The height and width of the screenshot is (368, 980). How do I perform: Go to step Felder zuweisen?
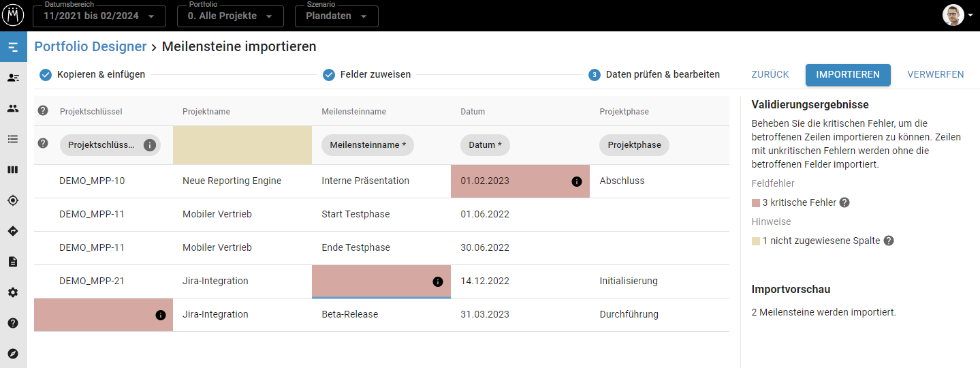pos(367,75)
